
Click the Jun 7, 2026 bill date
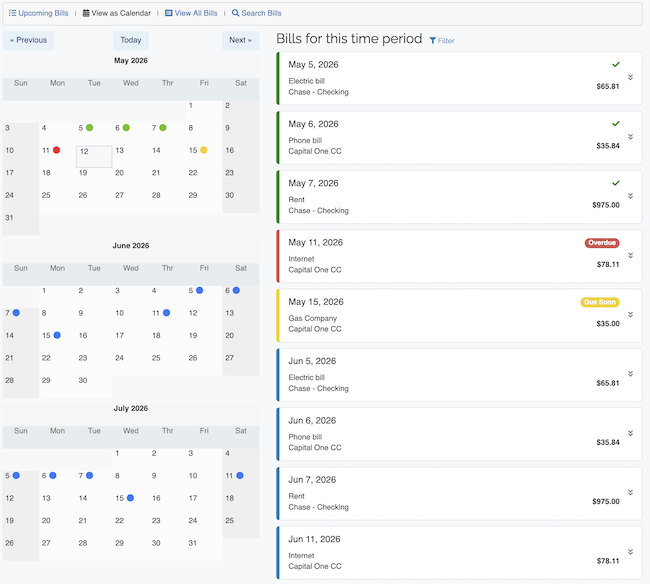tap(312, 480)
